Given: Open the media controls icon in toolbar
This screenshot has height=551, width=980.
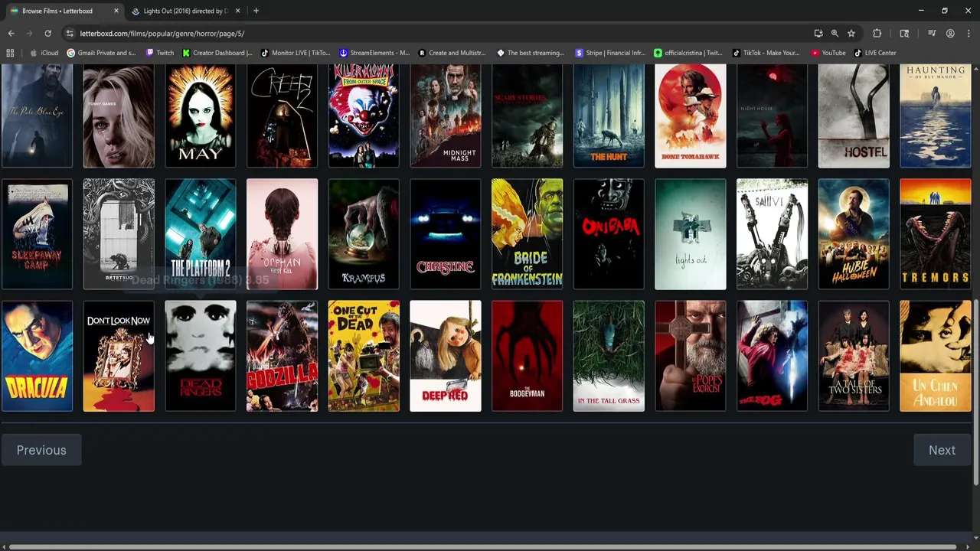Looking at the screenshot, I should click(x=932, y=34).
